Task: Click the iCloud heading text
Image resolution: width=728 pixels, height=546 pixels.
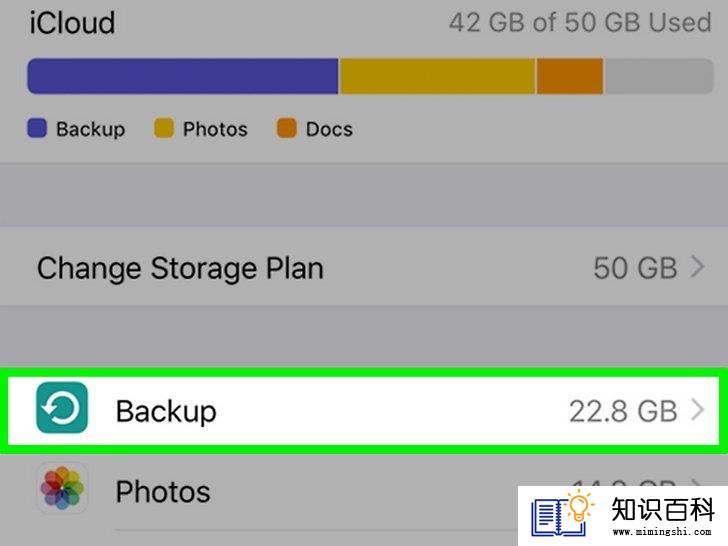Action: click(72, 22)
